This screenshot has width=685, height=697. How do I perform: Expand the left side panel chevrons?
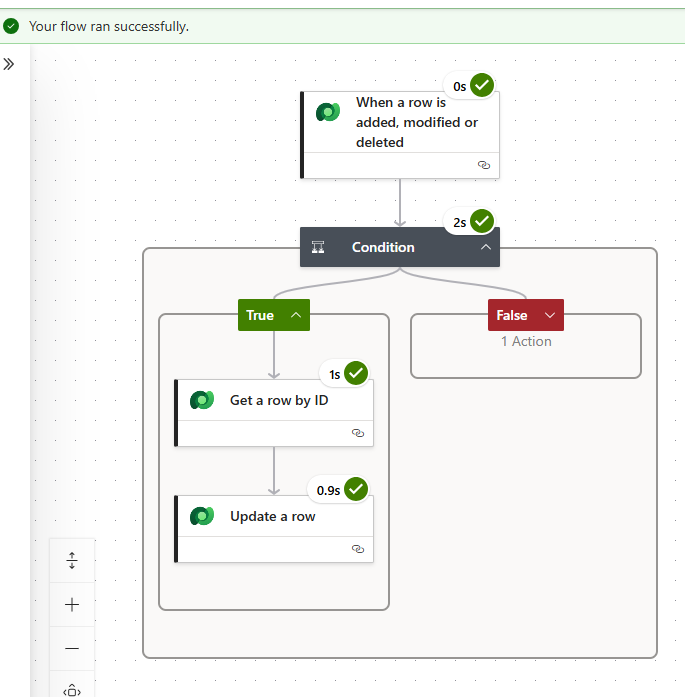click(x=9, y=64)
